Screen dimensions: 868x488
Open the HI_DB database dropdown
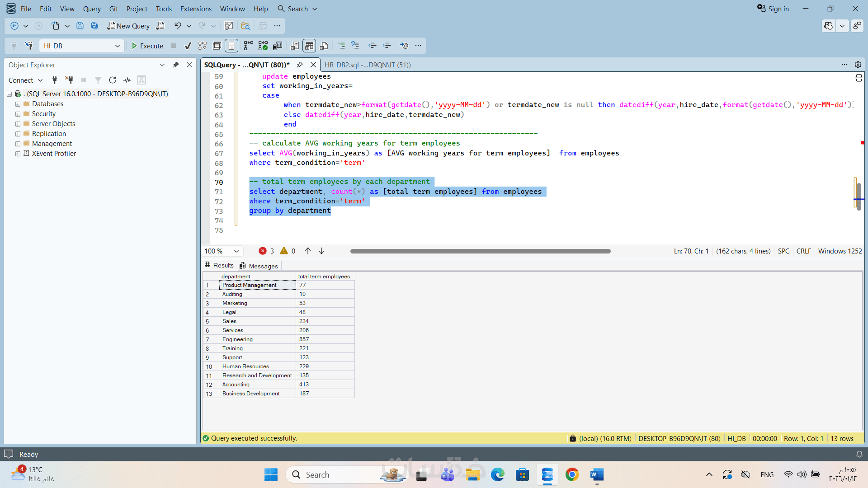tap(117, 46)
